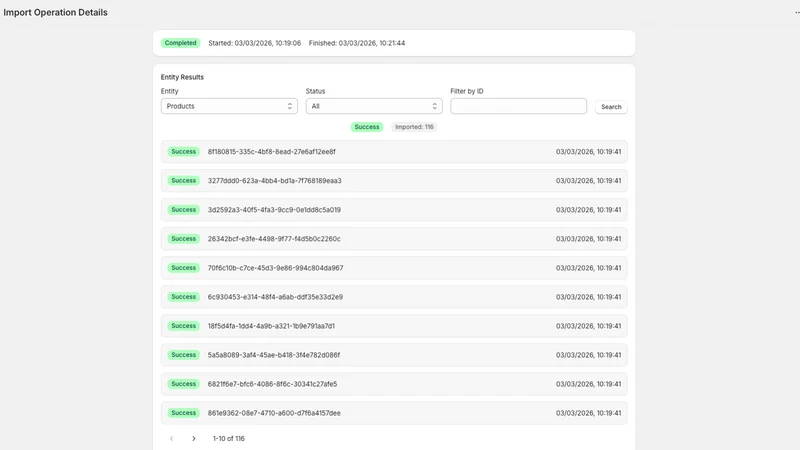Click the Imported: 116 badge

click(x=414, y=127)
